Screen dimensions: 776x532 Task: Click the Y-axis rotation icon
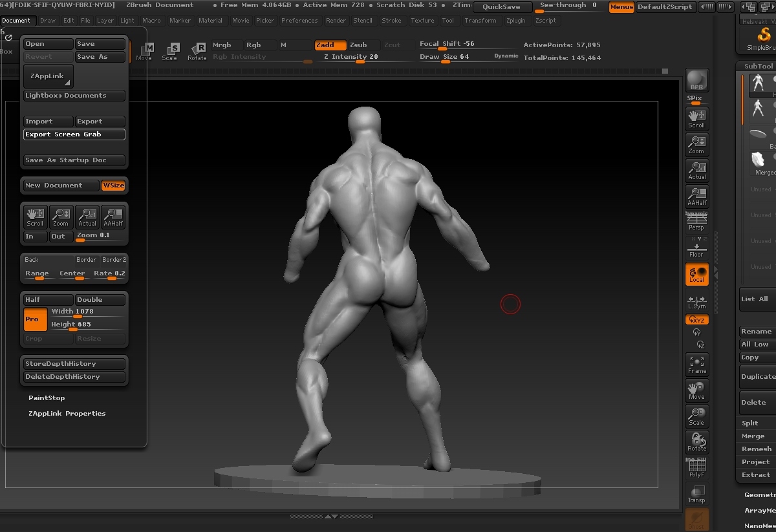click(x=697, y=332)
